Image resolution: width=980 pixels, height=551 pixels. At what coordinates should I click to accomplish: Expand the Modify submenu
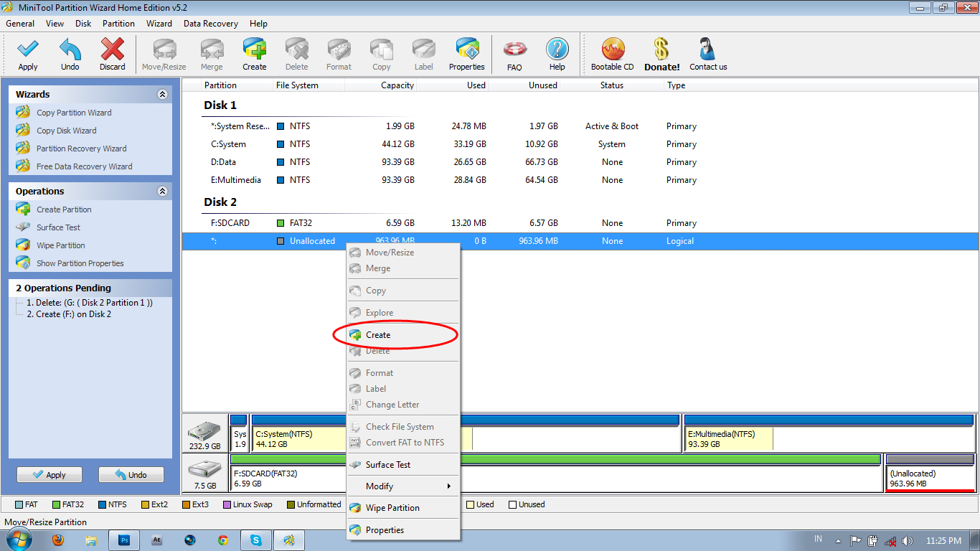tap(403, 486)
